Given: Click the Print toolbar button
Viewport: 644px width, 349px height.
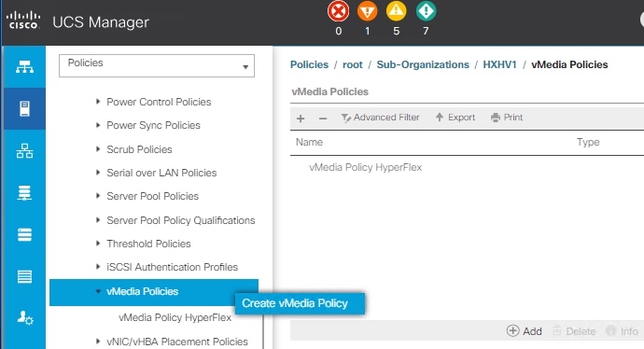Looking at the screenshot, I should tap(507, 118).
